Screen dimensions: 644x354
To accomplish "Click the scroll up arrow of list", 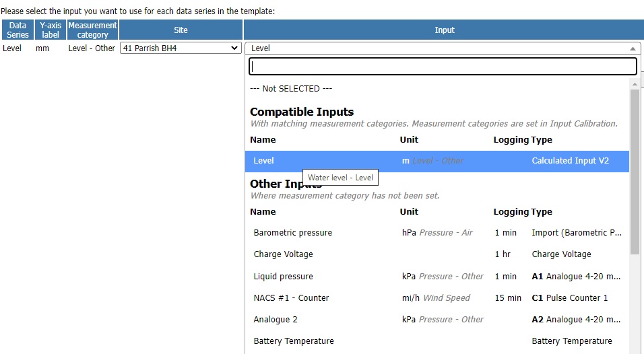I will pyautogui.click(x=635, y=84).
